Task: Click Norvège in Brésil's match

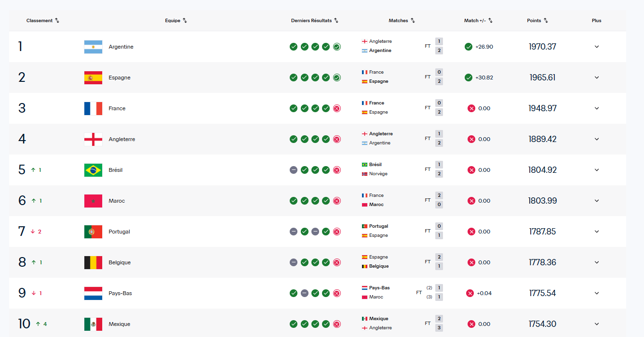Action: click(378, 174)
